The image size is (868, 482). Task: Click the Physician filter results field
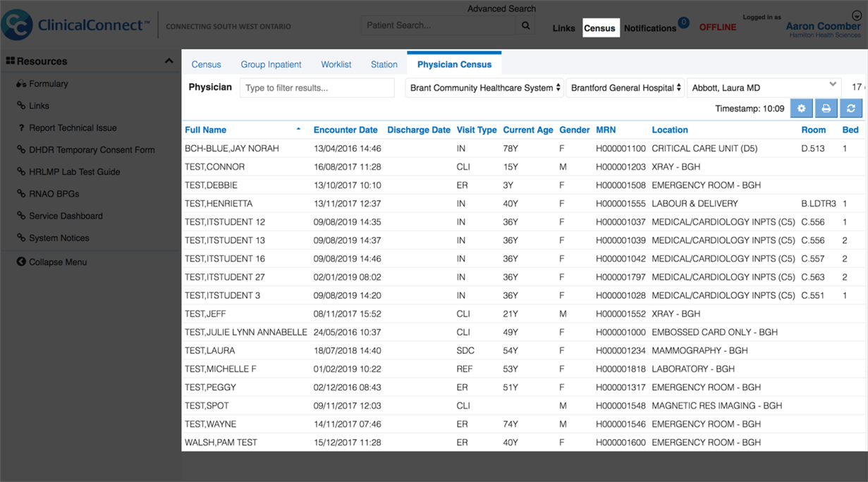pyautogui.click(x=317, y=88)
